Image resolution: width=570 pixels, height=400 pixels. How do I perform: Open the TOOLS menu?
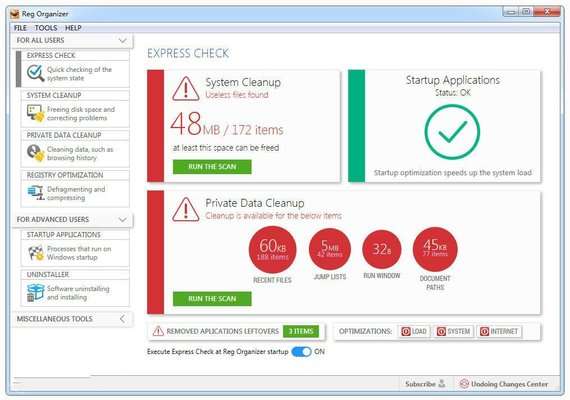pyautogui.click(x=46, y=28)
